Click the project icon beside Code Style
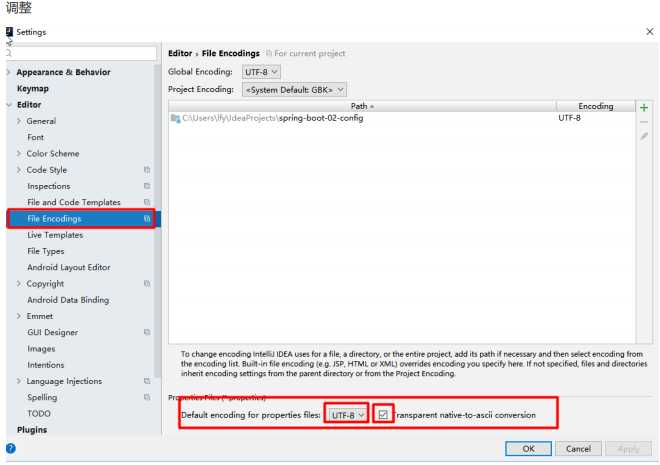This screenshot has width=660, height=465. coord(147,170)
